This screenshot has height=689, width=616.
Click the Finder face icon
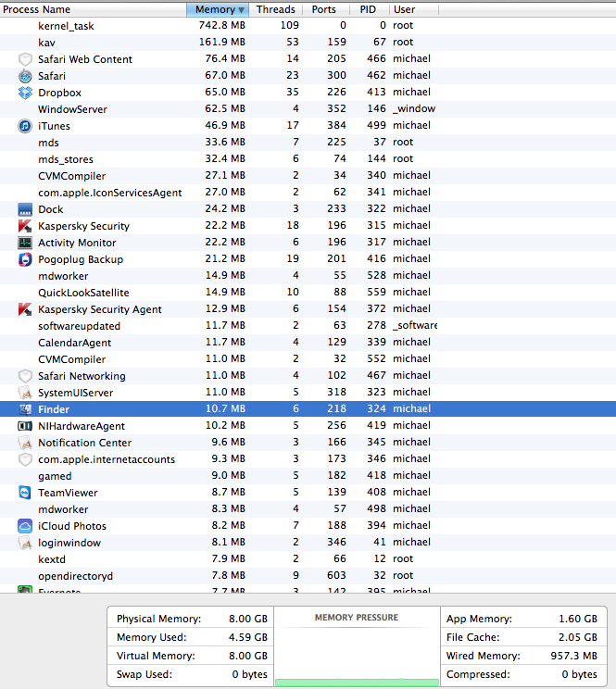25,409
